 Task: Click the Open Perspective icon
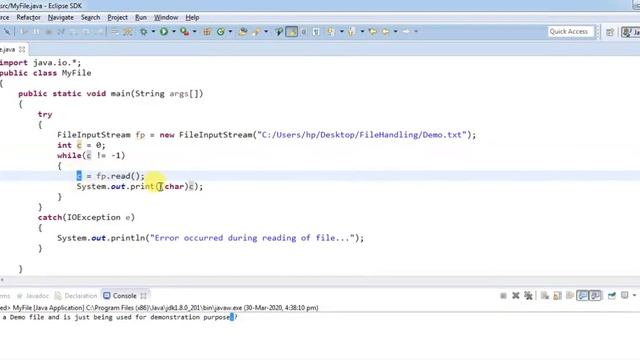coord(610,32)
